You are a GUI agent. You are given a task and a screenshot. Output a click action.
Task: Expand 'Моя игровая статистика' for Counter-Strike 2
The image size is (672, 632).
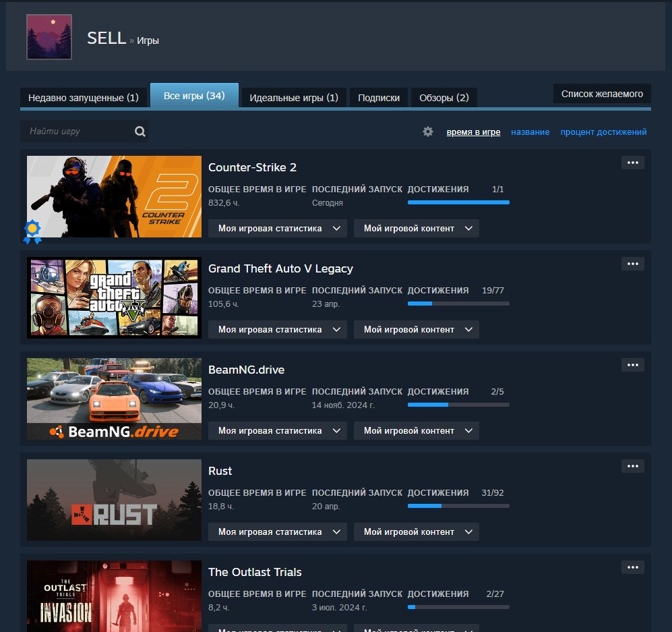pos(277,229)
